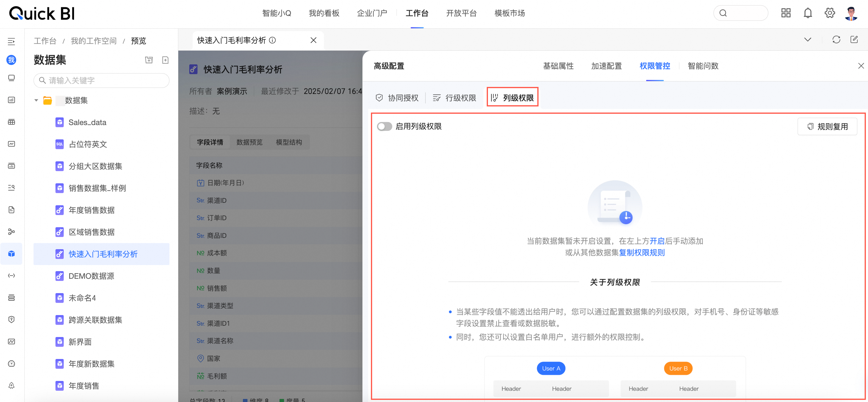This screenshot has height=402, width=868.
Task: Click the 复制权限规则 link
Action: (x=642, y=253)
